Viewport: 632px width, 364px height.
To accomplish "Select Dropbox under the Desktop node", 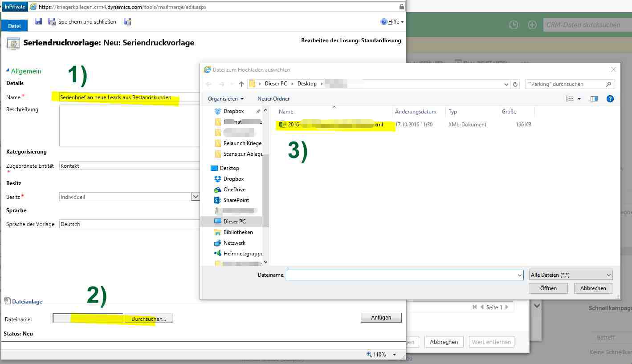I will (x=229, y=179).
